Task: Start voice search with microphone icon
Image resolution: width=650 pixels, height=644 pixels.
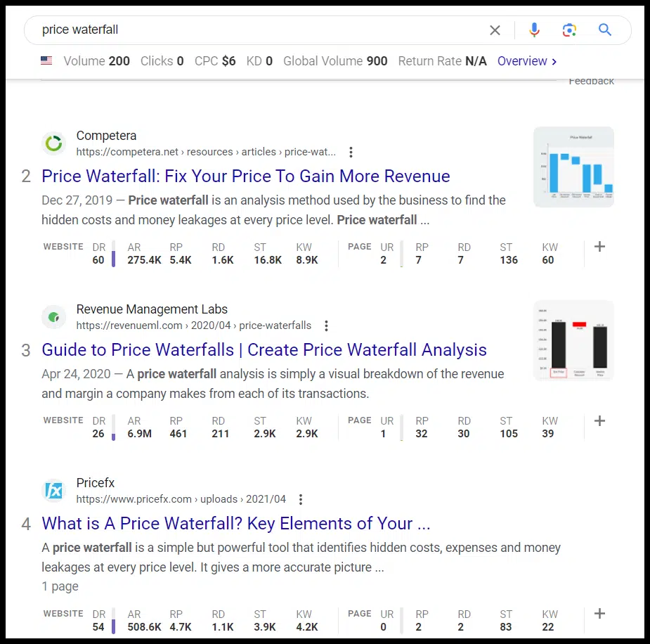Action: coord(534,30)
